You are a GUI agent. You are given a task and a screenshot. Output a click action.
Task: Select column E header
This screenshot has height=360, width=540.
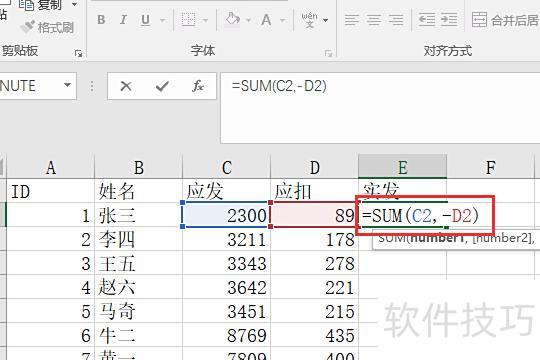coord(403,167)
